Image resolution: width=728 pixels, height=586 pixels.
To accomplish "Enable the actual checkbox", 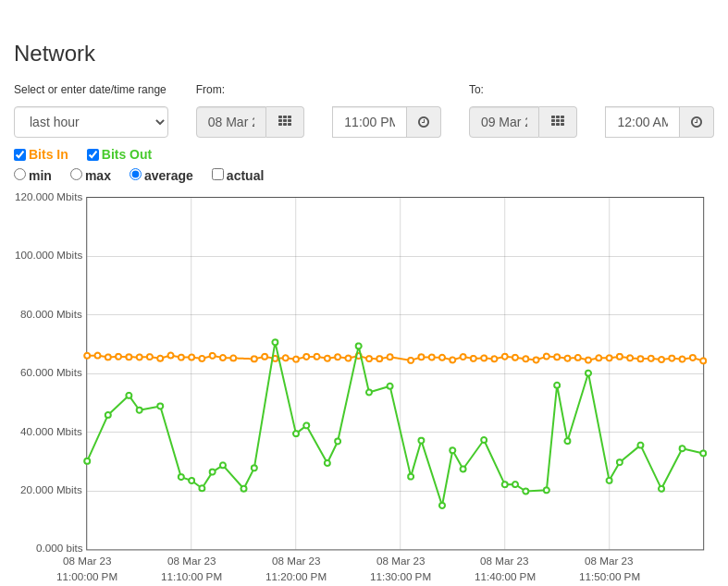I will pos(217,175).
